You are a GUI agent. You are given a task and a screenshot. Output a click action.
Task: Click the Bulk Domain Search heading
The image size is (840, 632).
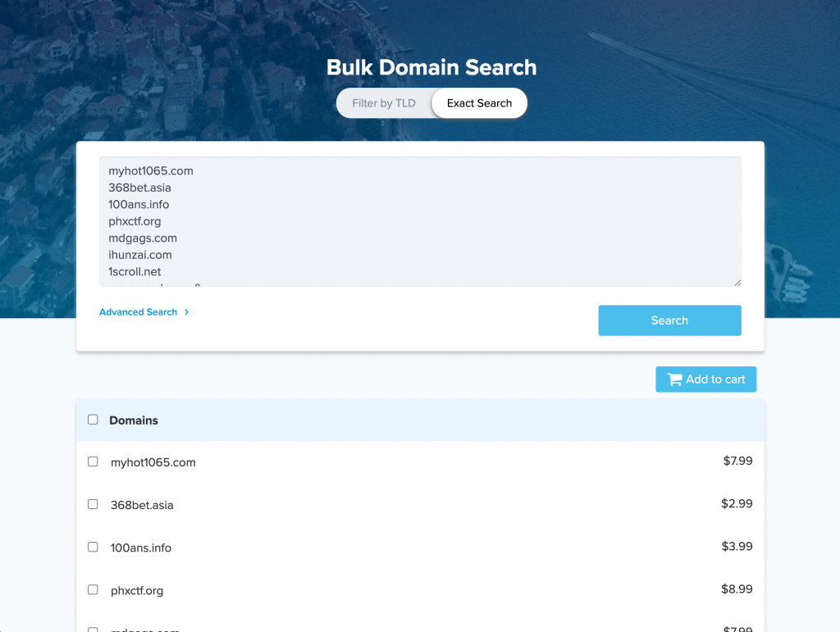tap(431, 67)
